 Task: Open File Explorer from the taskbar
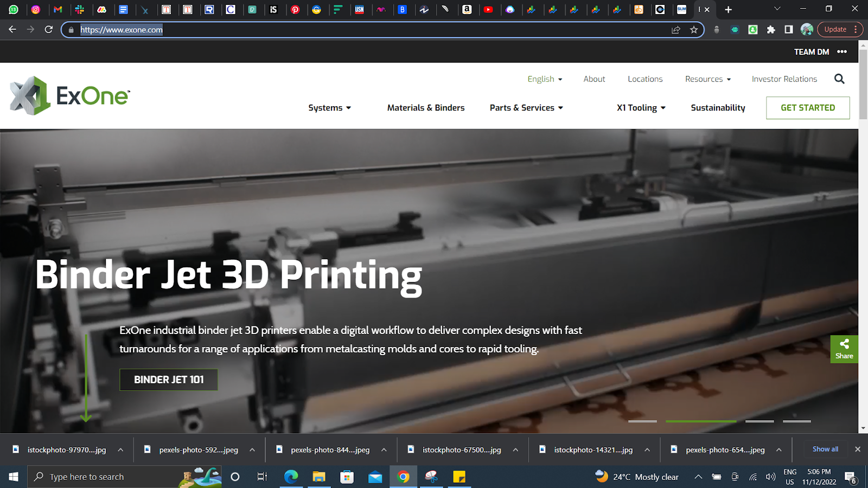point(319,477)
